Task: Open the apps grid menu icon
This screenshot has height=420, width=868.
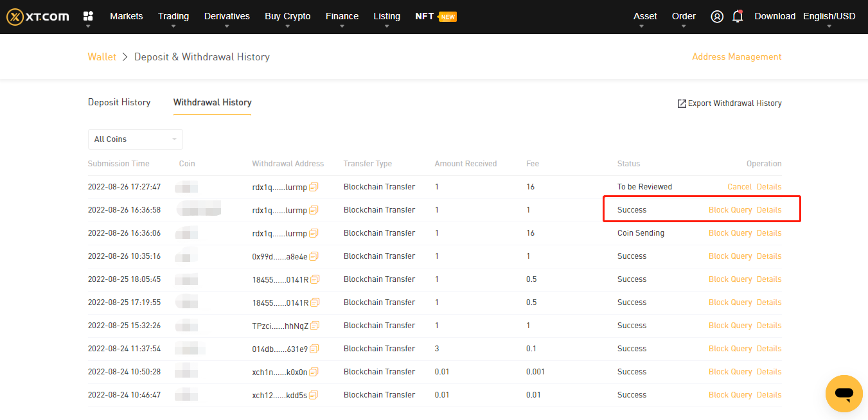Action: pyautogui.click(x=88, y=16)
